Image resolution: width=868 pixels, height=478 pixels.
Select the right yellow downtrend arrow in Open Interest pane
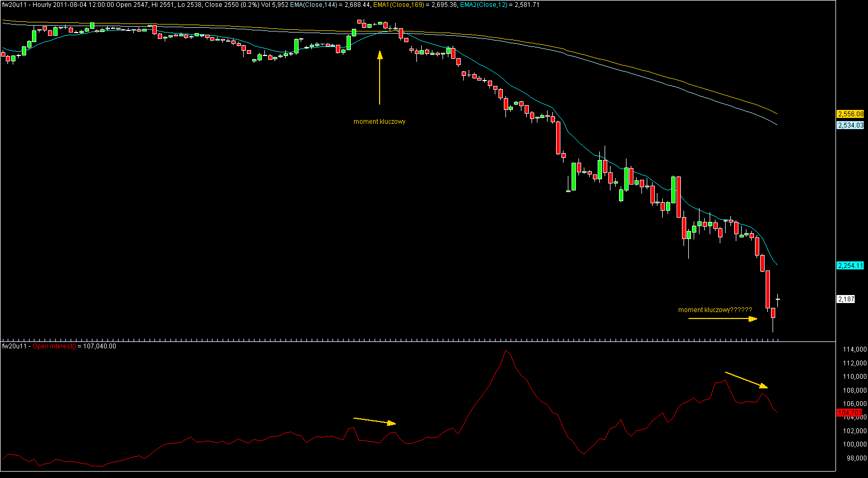click(x=746, y=380)
